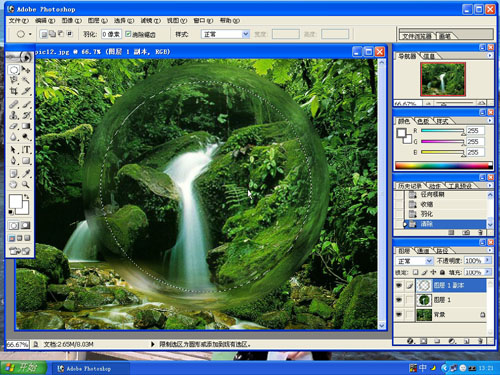
Task: Open the layer fill slider arrow
Action: point(488,272)
